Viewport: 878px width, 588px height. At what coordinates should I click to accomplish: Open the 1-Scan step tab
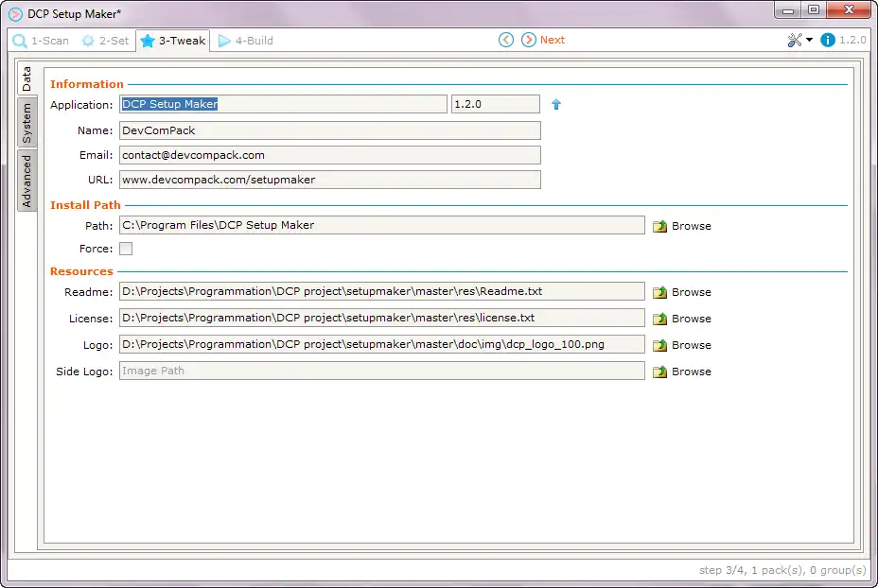(x=41, y=41)
